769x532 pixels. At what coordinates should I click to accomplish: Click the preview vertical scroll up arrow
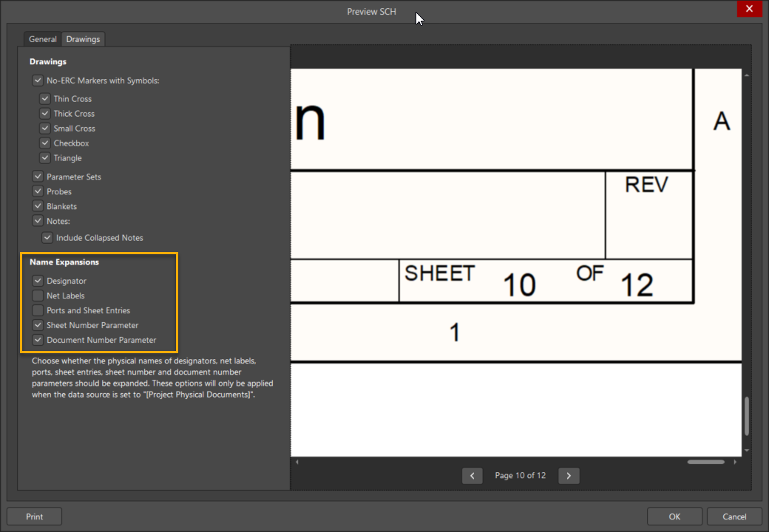click(746, 75)
